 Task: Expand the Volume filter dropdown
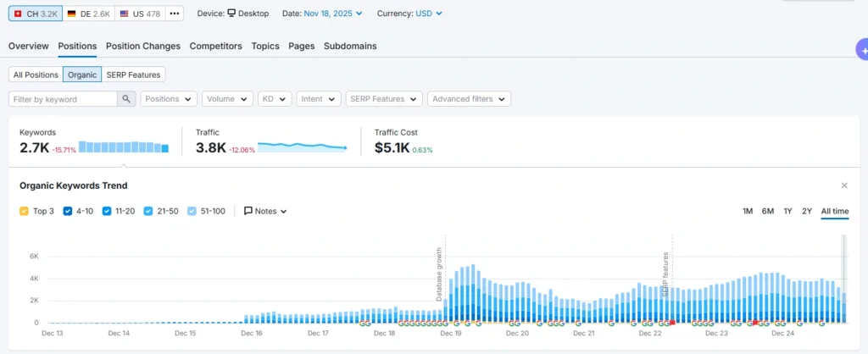227,99
